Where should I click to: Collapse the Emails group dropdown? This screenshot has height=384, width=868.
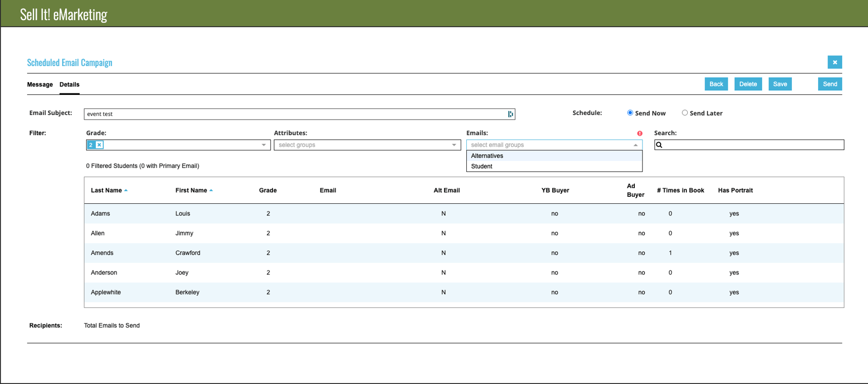tap(635, 145)
